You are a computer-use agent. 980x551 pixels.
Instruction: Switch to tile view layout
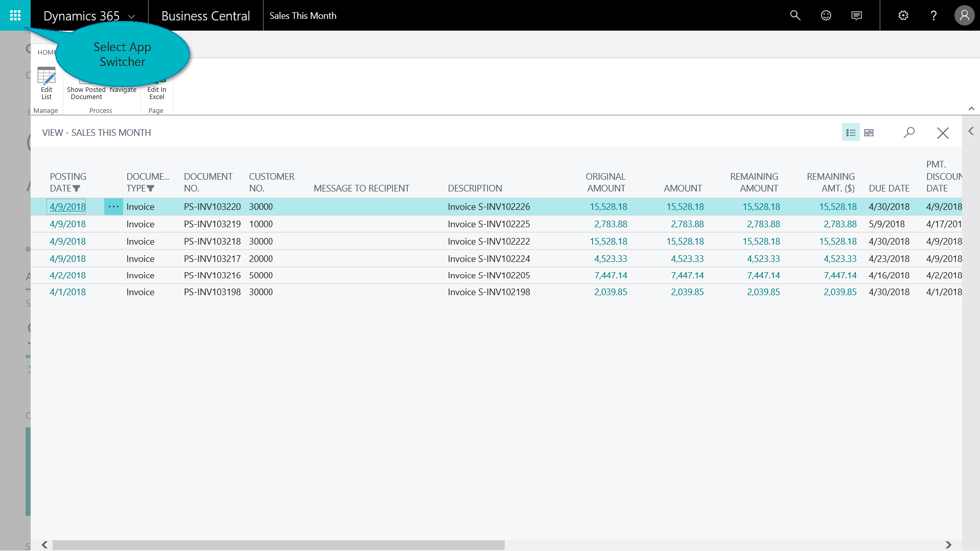[x=869, y=133]
